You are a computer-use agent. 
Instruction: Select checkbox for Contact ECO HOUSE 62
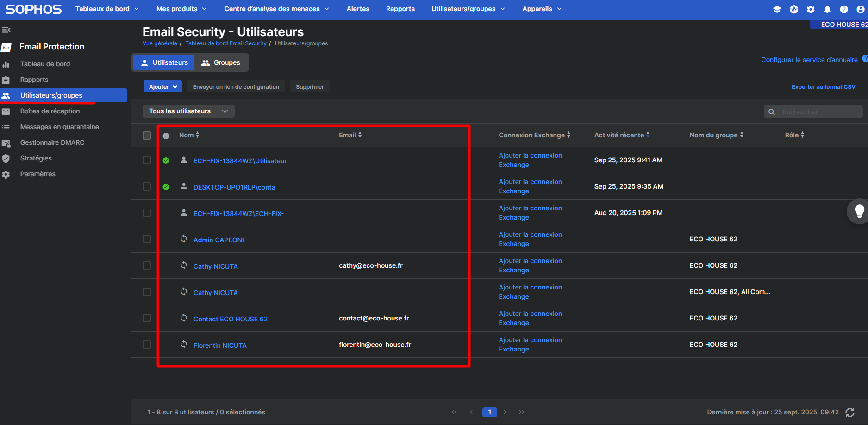point(147,318)
